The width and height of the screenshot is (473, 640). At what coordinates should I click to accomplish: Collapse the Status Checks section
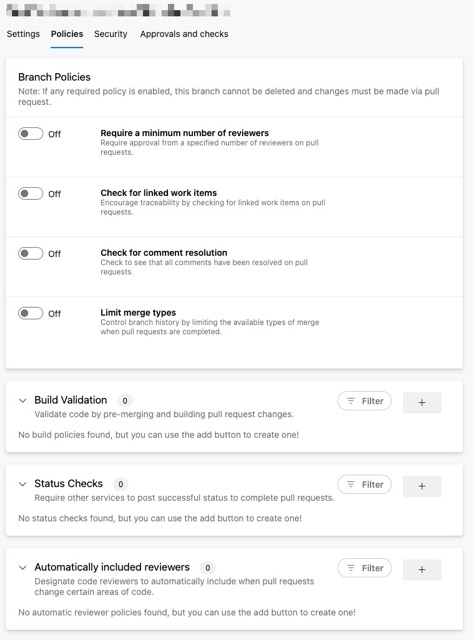[22, 484]
